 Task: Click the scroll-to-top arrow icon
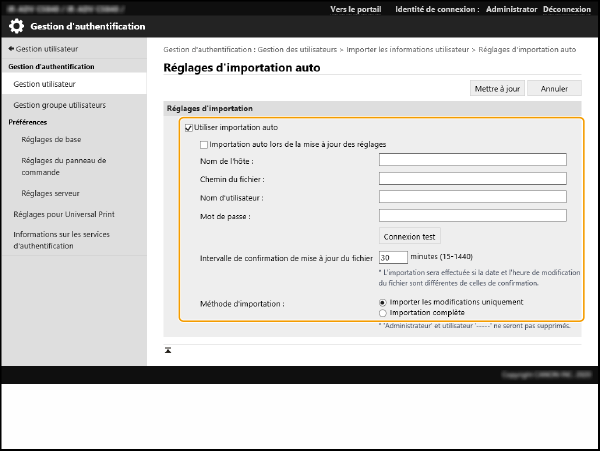tap(168, 349)
